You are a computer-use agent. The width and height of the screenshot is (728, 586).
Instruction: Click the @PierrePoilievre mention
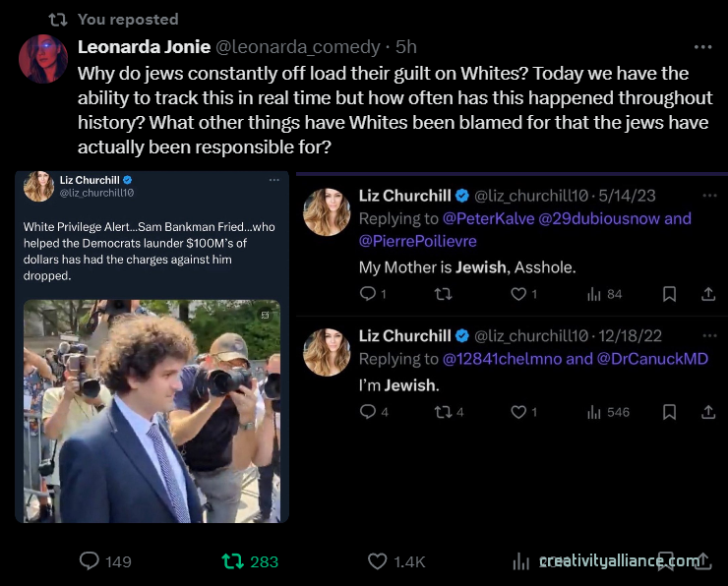tap(416, 241)
